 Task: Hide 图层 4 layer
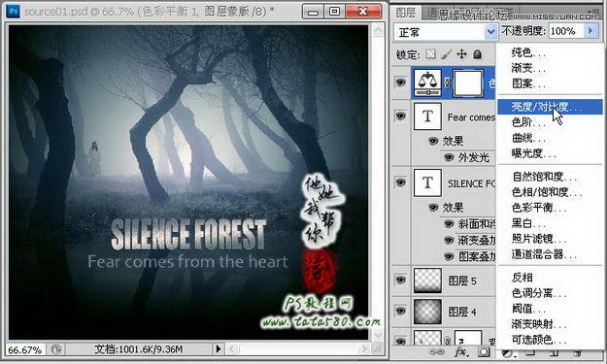[x=400, y=311]
